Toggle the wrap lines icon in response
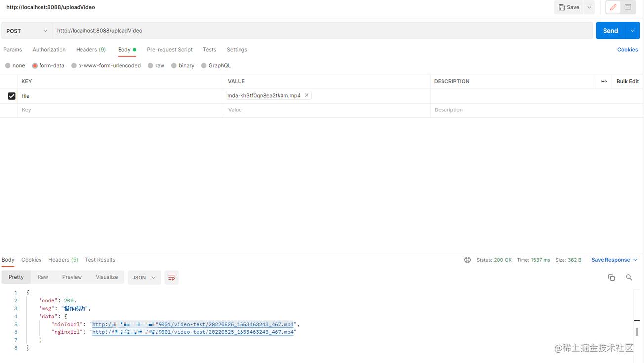Screen dimensions: 644x363 point(171,278)
